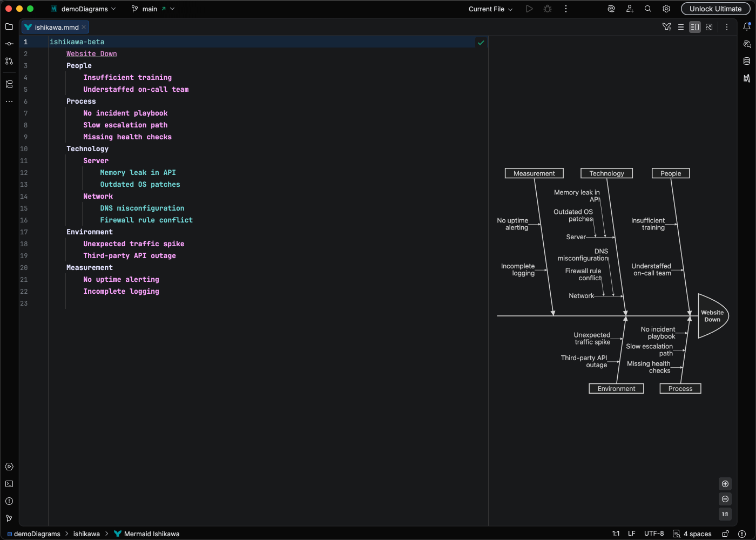The width and height of the screenshot is (756, 540).
Task: Open the three-dot menu in preview toolbar
Action: click(x=727, y=26)
